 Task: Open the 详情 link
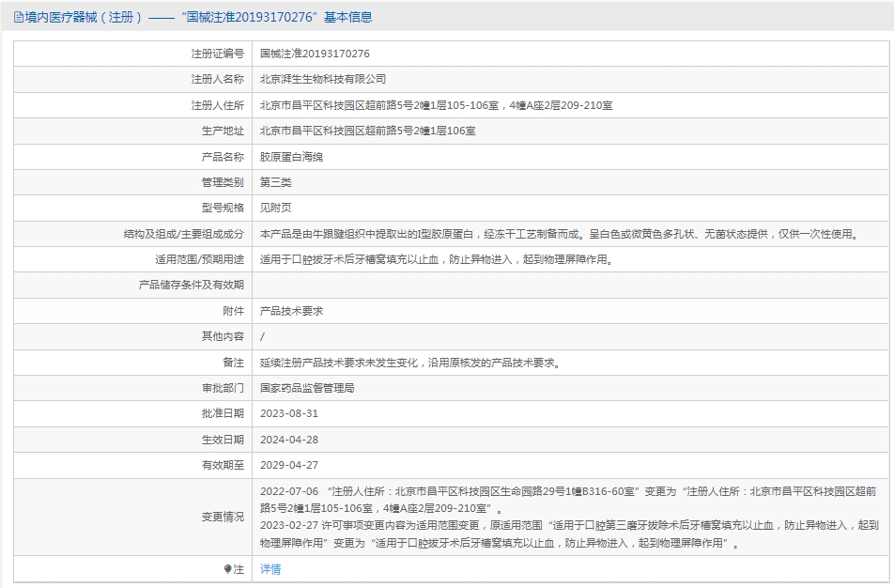[x=270, y=569]
